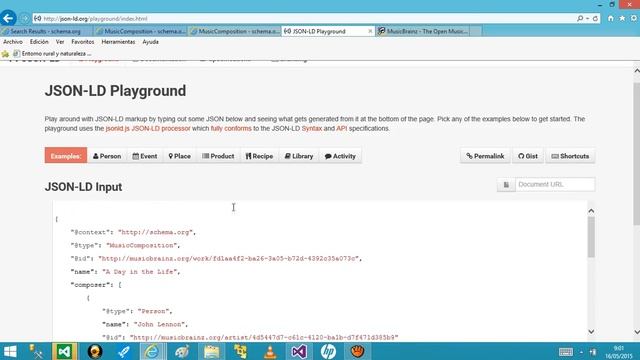Launch VLC media player from the taskbar
The image size is (640, 360).
pyautogui.click(x=270, y=351)
